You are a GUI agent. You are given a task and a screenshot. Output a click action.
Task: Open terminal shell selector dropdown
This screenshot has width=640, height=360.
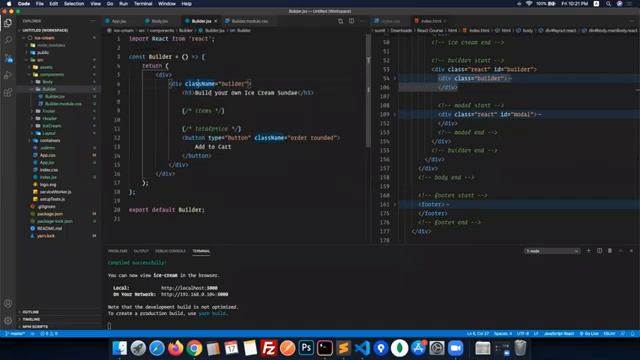coord(552,251)
